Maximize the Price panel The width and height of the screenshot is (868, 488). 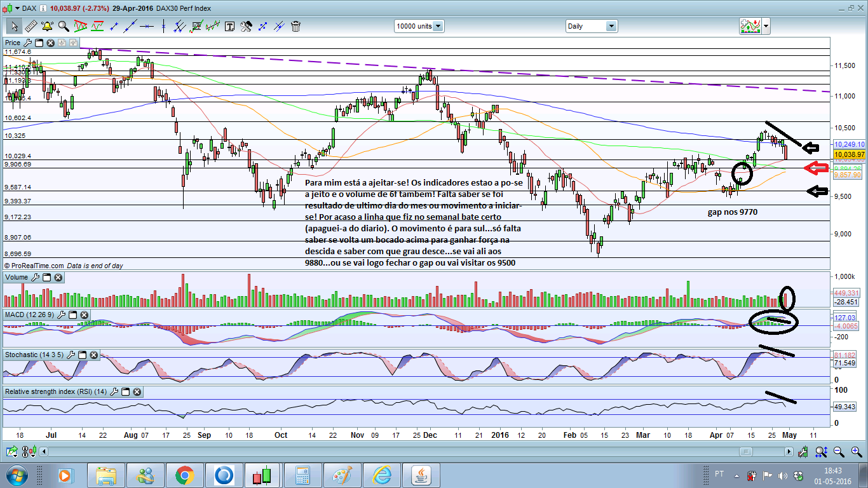(x=39, y=43)
